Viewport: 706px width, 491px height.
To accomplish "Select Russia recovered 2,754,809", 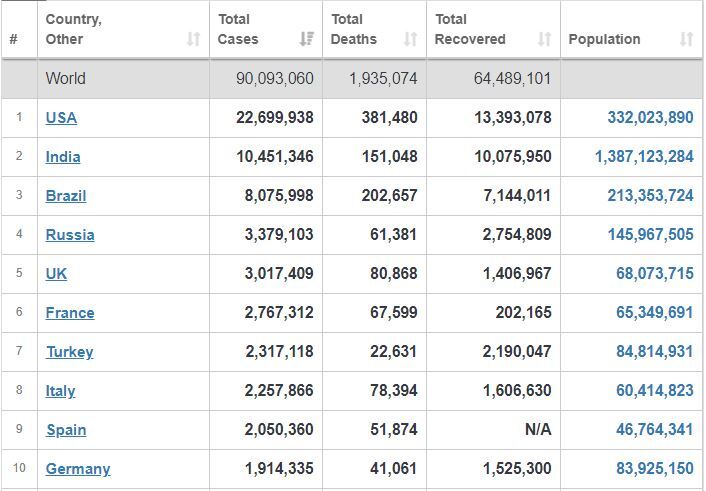I will click(517, 235).
